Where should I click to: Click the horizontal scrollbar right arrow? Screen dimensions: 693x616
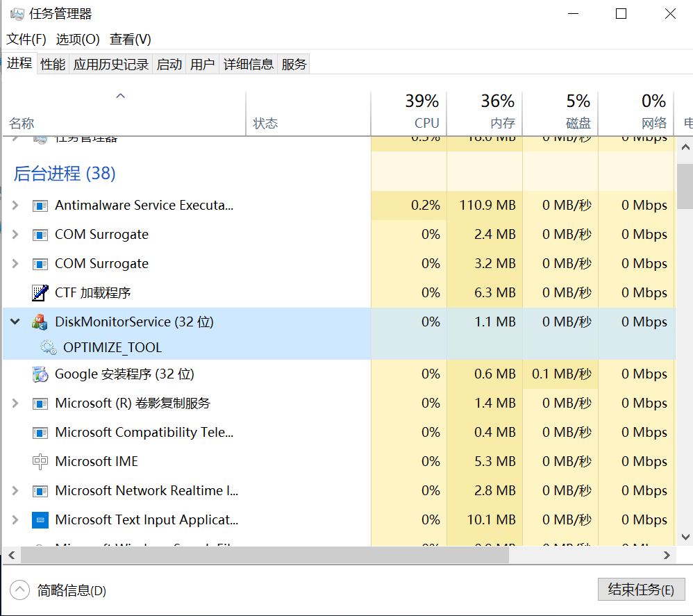[x=667, y=556]
